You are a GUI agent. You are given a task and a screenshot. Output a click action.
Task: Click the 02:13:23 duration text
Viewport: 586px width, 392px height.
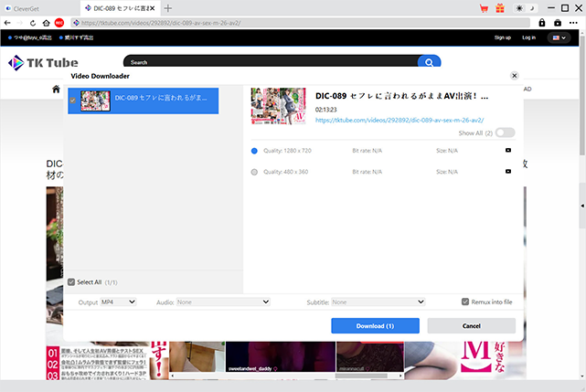point(325,110)
